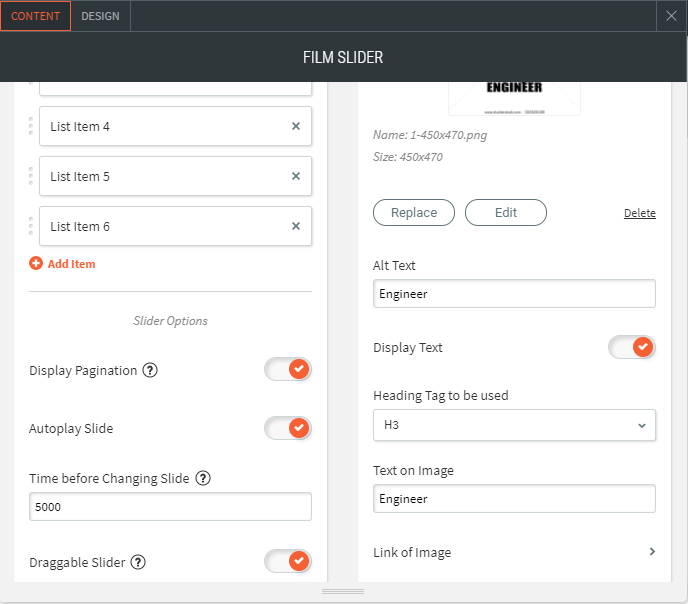
Task: Click the Delete image link
Action: point(640,213)
